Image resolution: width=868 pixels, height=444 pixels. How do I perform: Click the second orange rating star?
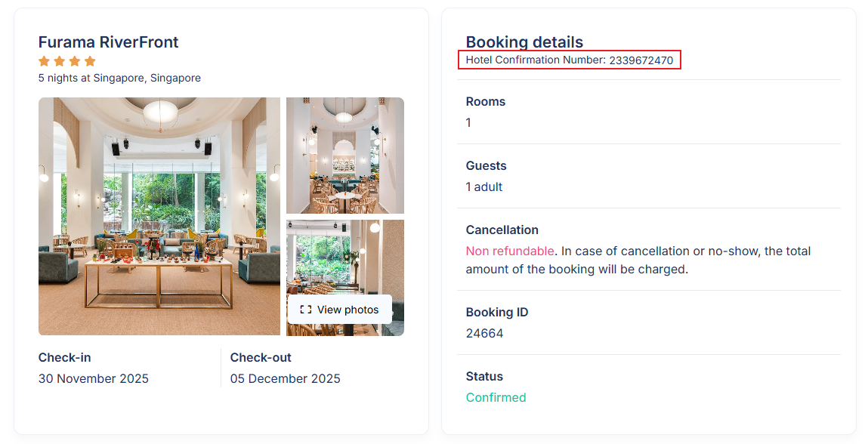tap(60, 61)
